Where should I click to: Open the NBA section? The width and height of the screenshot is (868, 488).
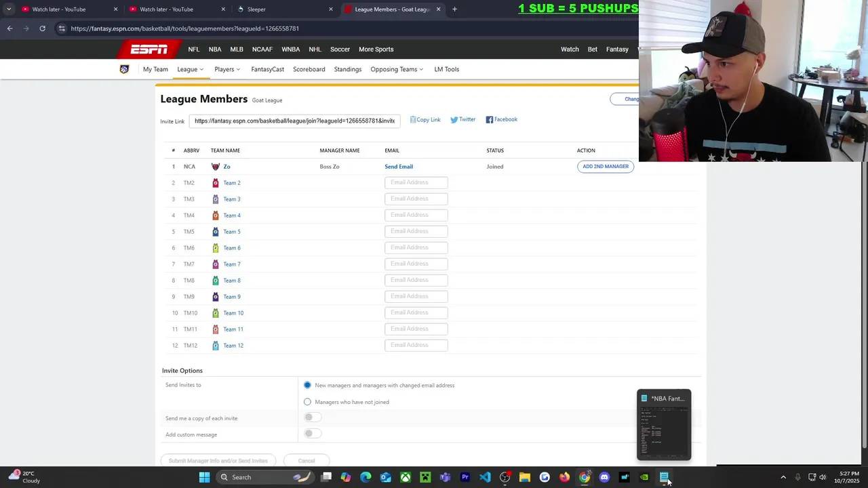tap(215, 49)
